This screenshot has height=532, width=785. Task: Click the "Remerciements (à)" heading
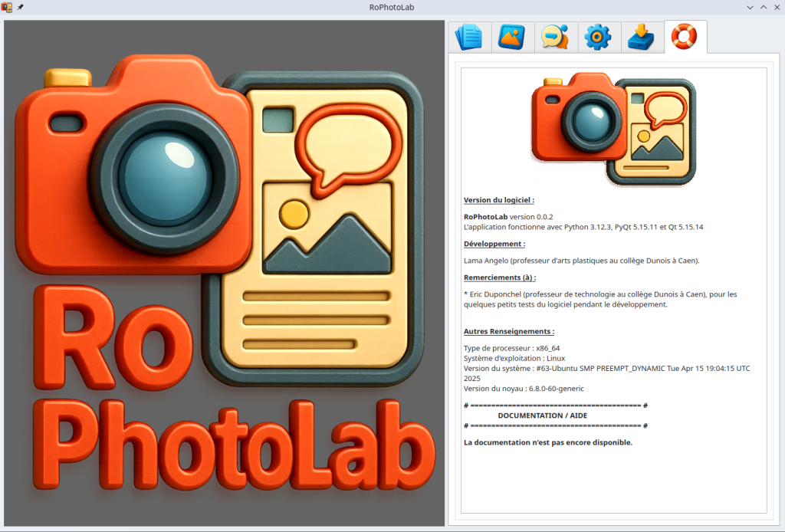tap(500, 277)
